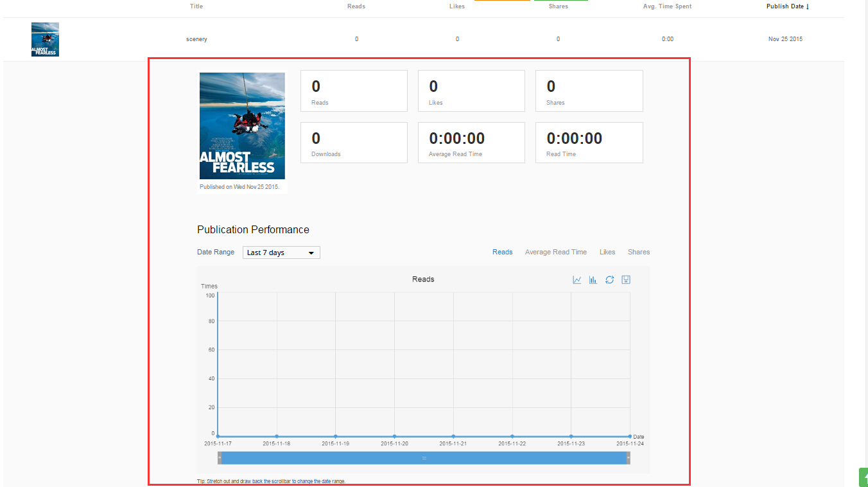Click the Shares stat card
Image resolution: width=868 pixels, height=487 pixels.
589,91
